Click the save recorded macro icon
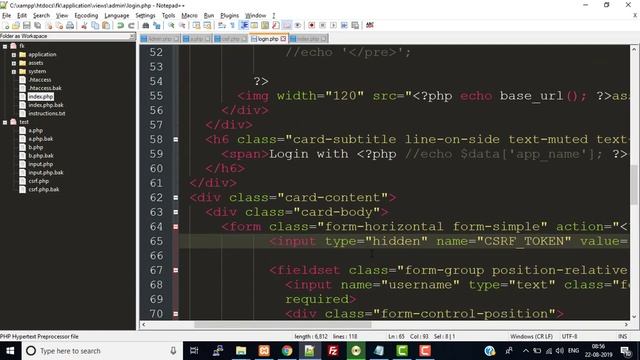The width and height of the screenshot is (640, 360). pos(355,25)
